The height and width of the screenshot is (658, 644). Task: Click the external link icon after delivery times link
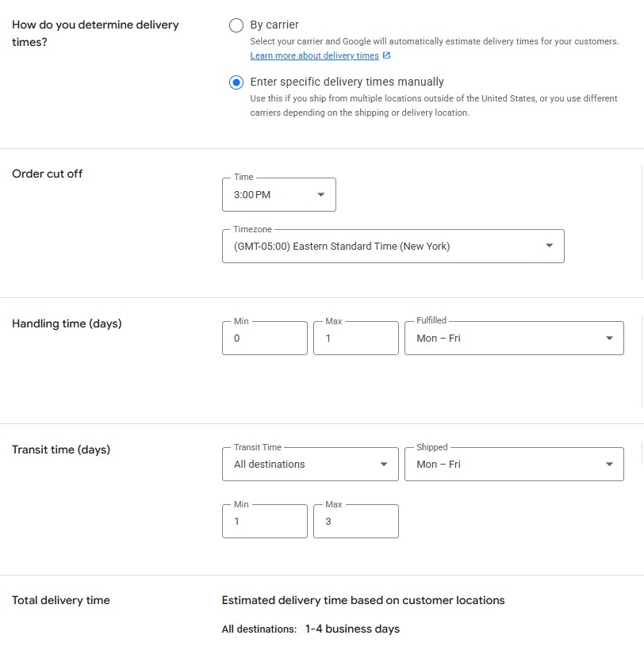click(x=386, y=55)
